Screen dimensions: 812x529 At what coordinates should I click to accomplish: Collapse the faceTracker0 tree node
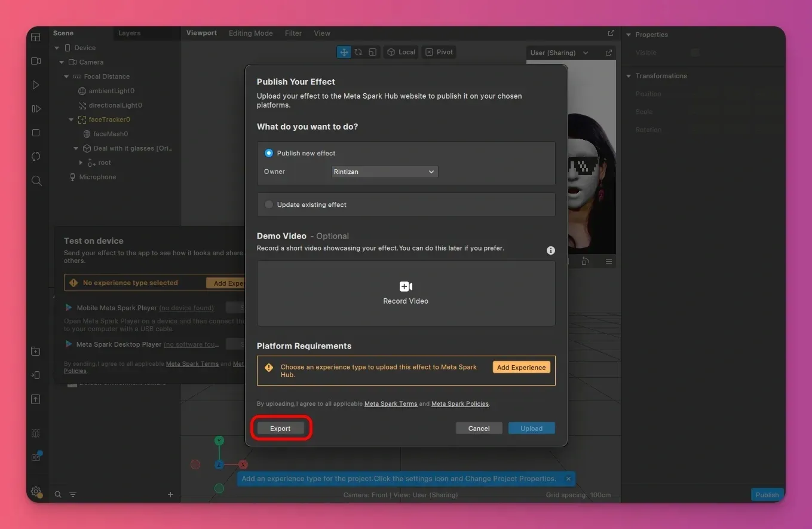point(72,120)
